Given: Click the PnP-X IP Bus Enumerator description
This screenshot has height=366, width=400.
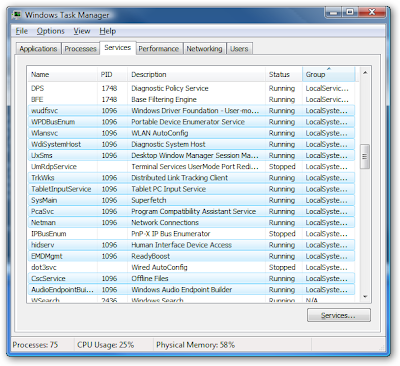Looking at the screenshot, I should click(x=171, y=234).
